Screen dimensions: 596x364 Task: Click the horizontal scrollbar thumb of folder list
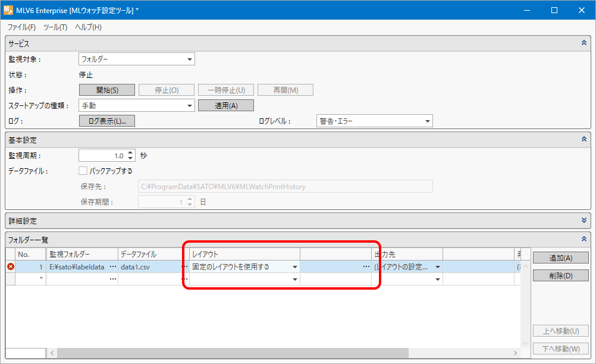(x=233, y=353)
